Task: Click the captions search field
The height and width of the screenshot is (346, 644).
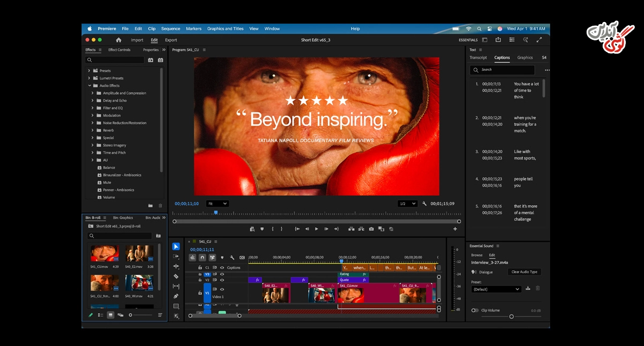Action: tap(502, 70)
